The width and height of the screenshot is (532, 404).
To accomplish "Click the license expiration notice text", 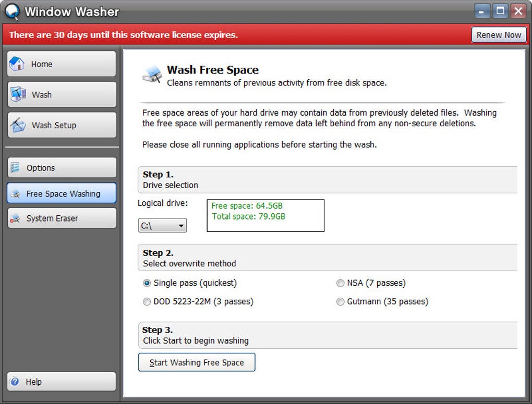I will point(124,34).
